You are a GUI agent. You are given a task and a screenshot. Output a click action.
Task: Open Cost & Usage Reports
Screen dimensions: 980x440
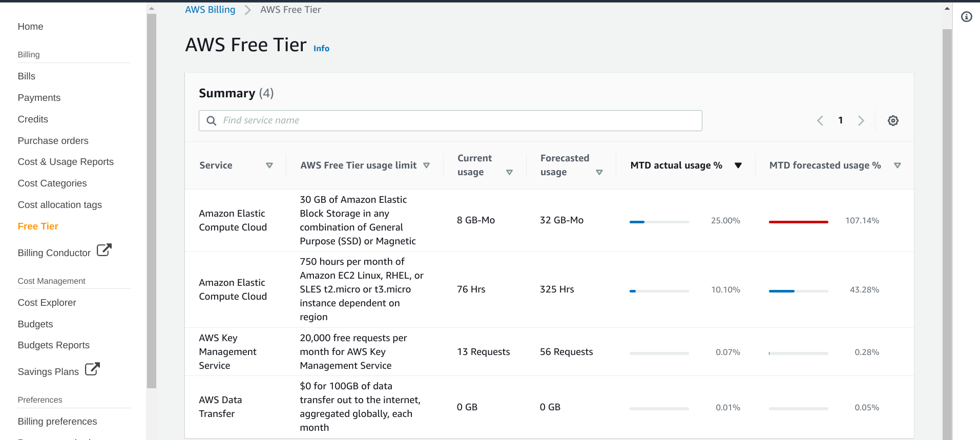point(66,162)
